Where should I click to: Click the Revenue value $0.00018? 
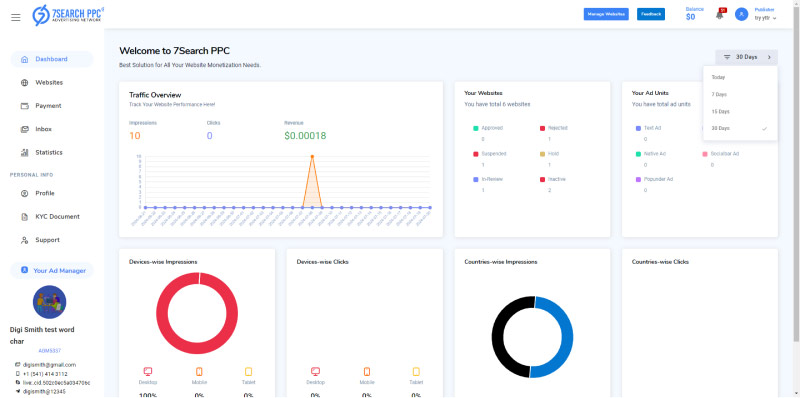305,136
